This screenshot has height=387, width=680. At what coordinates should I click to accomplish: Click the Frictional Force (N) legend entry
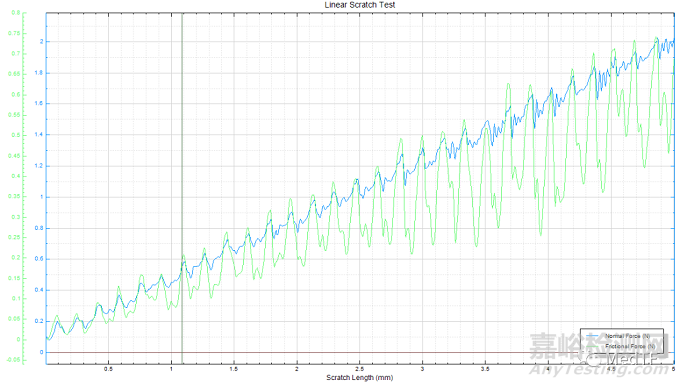click(630, 346)
